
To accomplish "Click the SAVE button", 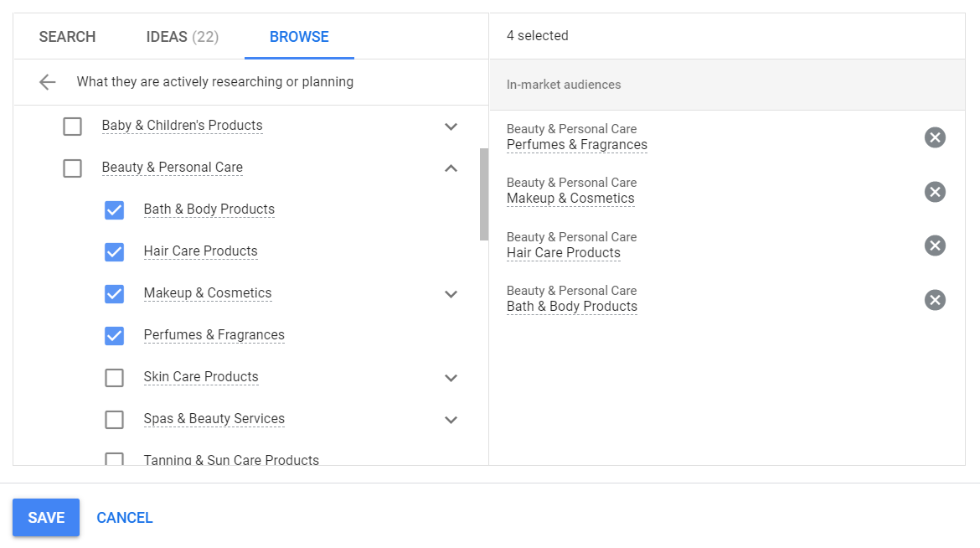I will tap(45, 517).
